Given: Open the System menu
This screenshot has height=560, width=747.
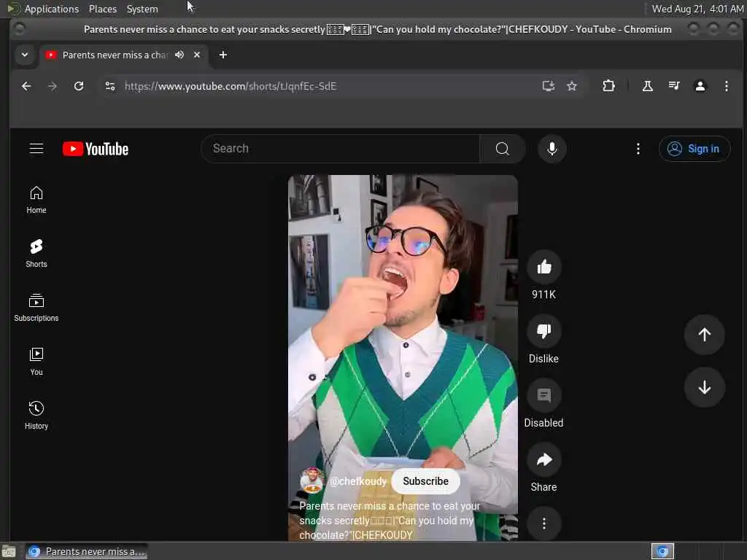Looking at the screenshot, I should coord(142,9).
